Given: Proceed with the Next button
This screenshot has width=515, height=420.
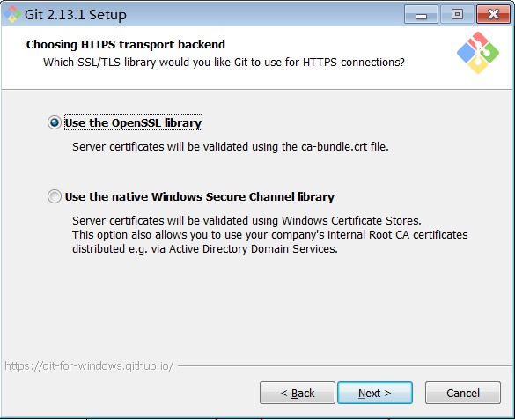Looking at the screenshot, I should click(x=375, y=393).
